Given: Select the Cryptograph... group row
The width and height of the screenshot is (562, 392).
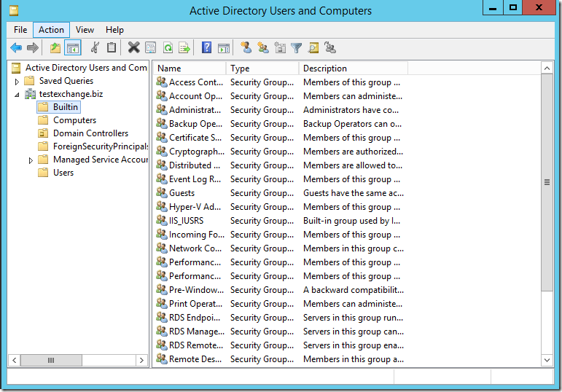Looking at the screenshot, I should click(x=281, y=152).
